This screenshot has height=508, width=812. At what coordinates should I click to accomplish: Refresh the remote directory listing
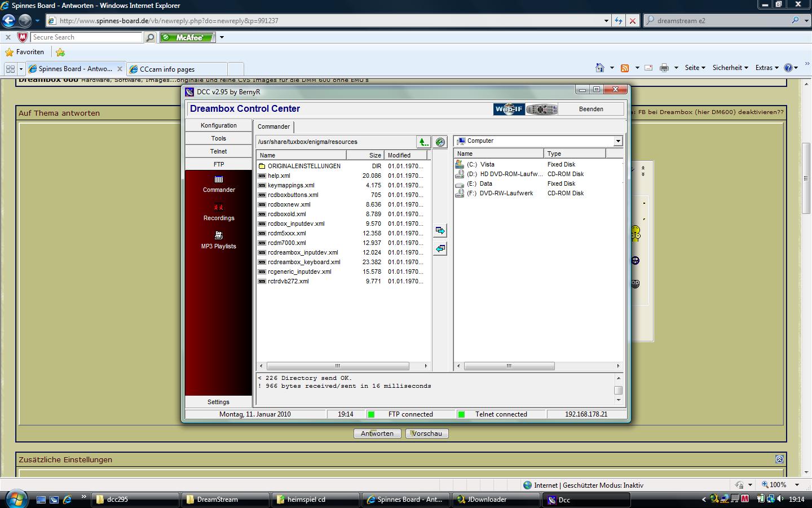440,142
